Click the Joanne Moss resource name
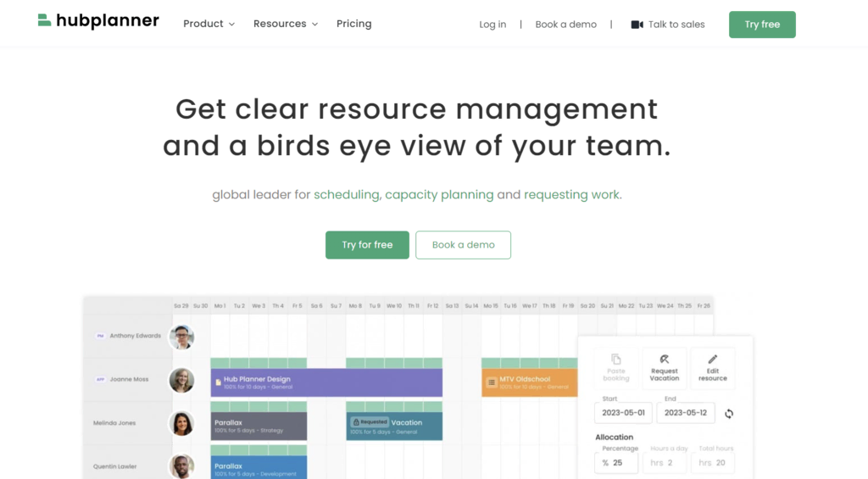This screenshot has width=868, height=479. (x=129, y=379)
